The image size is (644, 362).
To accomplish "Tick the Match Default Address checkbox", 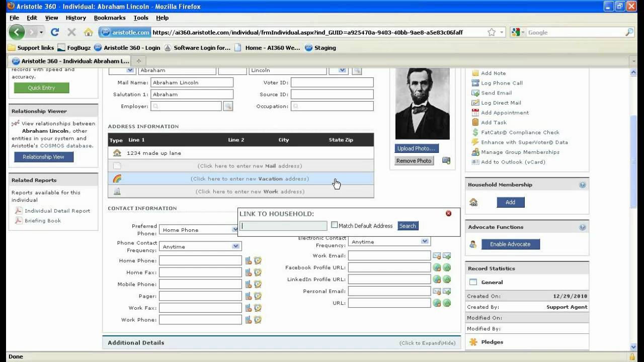I will click(334, 225).
